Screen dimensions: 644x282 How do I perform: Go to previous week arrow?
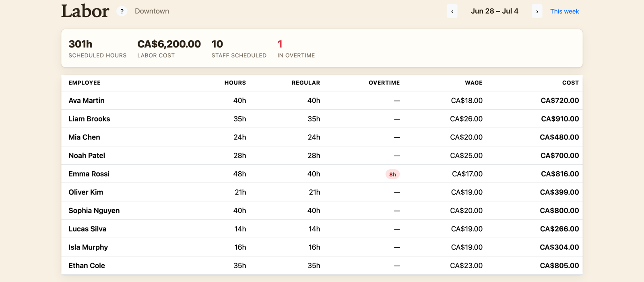pyautogui.click(x=452, y=11)
